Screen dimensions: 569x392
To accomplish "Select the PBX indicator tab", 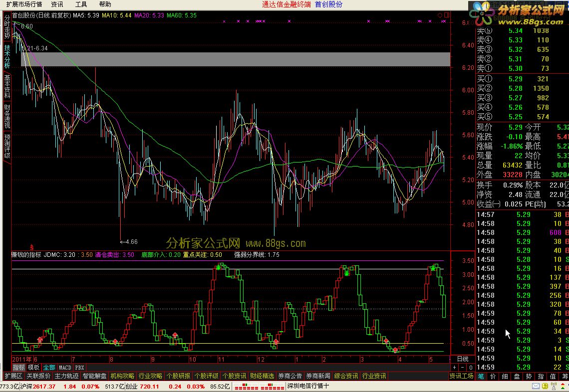I will (79, 368).
